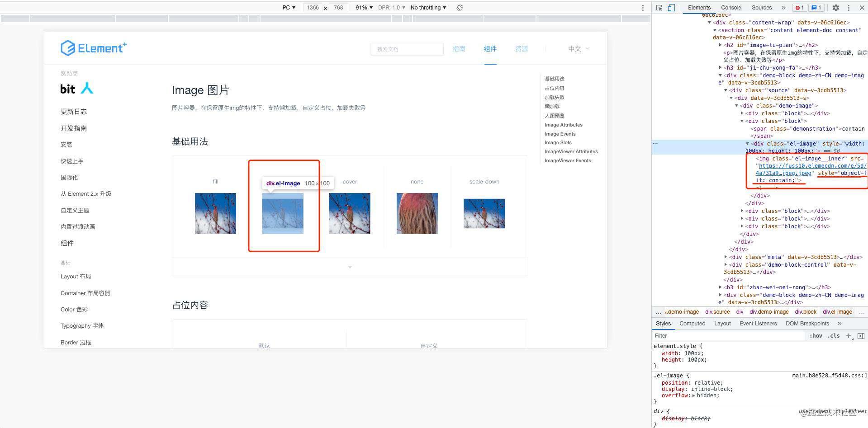The image size is (868, 428).
Task: Click the 开发指南 sidebar link
Action: [74, 128]
